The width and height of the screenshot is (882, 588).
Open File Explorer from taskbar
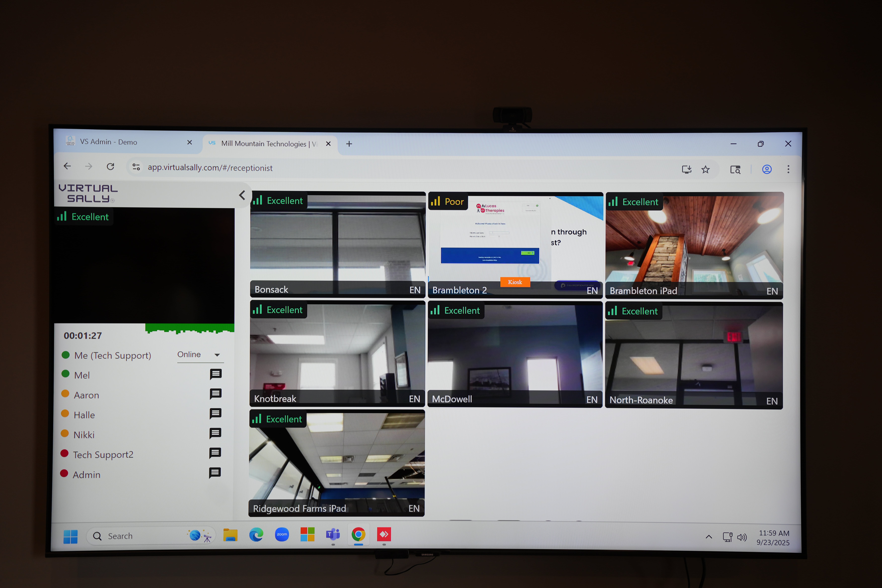(x=230, y=535)
